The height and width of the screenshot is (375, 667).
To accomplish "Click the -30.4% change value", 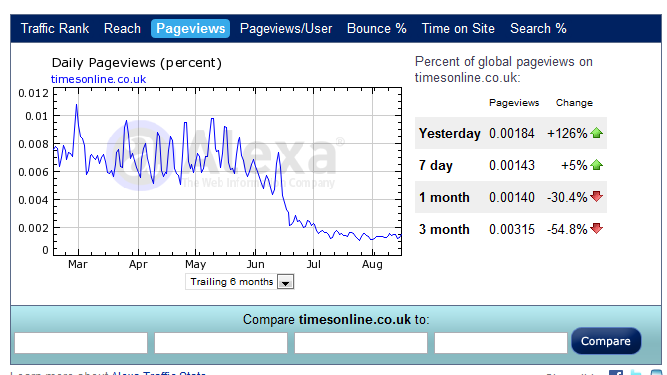I will coord(567,197).
